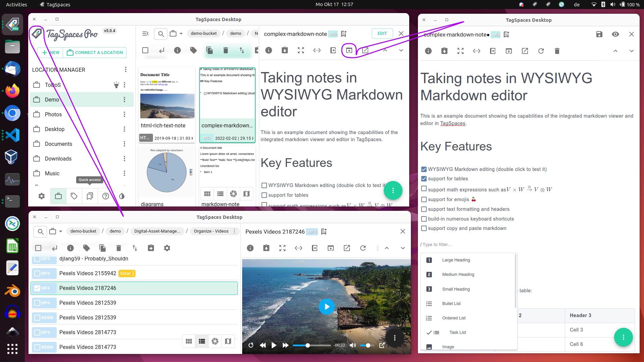Select 'Medium Heading' in the block menu
The image size is (644, 362).
point(458,275)
